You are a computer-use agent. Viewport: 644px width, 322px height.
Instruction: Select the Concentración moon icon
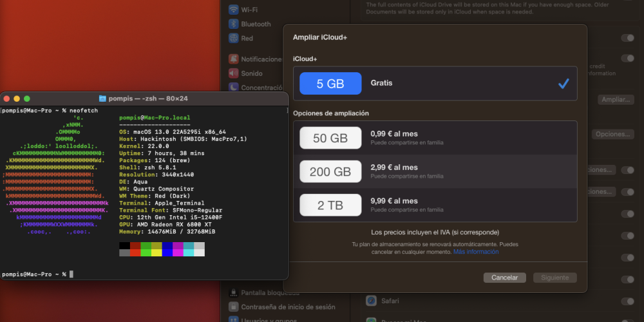click(x=234, y=87)
